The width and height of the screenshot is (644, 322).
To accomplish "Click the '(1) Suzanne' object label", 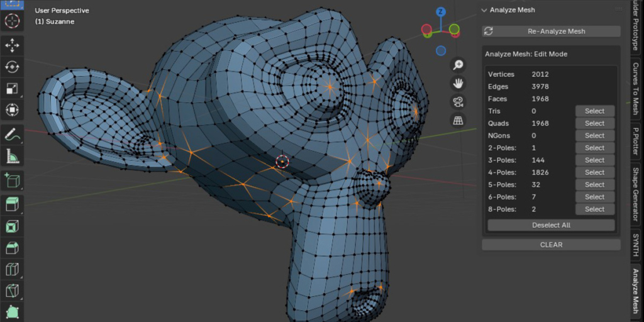I will click(x=55, y=21).
